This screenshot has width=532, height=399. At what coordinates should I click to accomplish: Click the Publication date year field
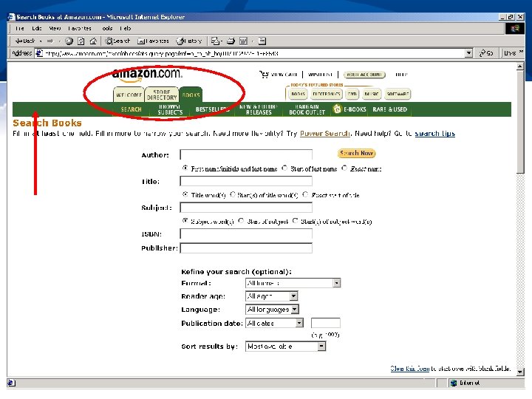tap(325, 323)
